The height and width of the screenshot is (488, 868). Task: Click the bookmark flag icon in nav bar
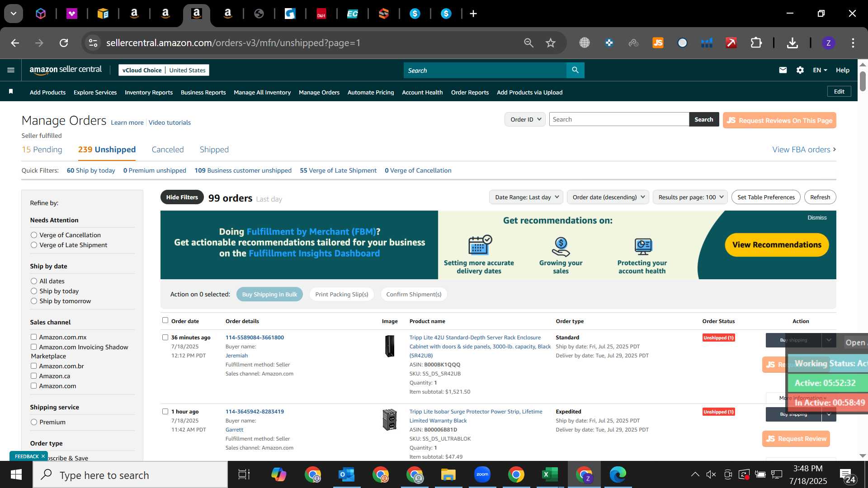tap(11, 92)
